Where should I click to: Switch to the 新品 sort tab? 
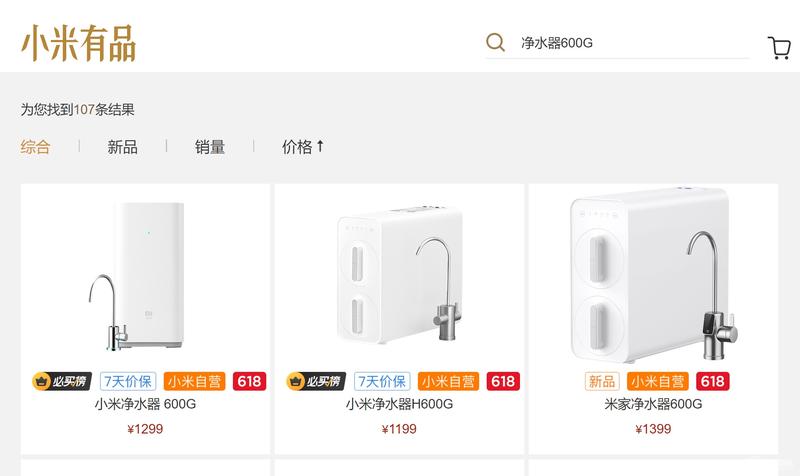[122, 147]
